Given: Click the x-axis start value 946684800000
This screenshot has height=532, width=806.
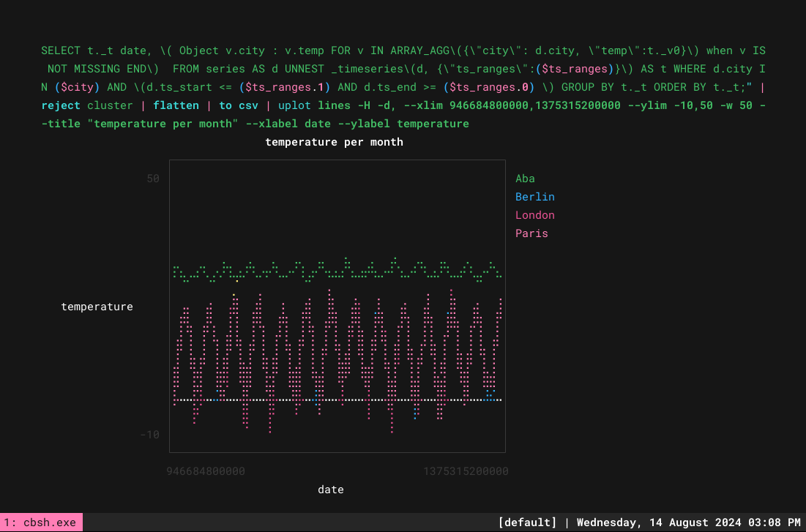Looking at the screenshot, I should point(206,471).
